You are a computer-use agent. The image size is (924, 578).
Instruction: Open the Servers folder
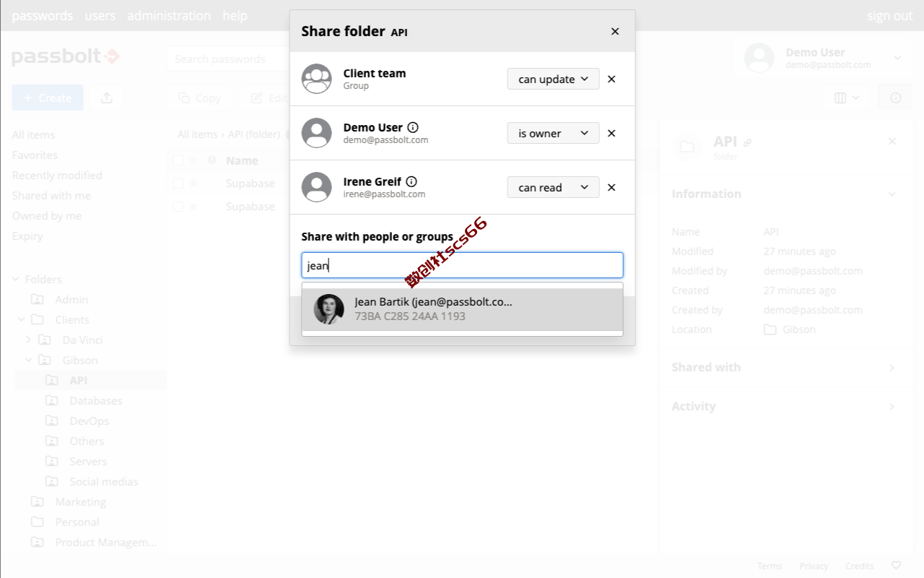pyautogui.click(x=88, y=461)
